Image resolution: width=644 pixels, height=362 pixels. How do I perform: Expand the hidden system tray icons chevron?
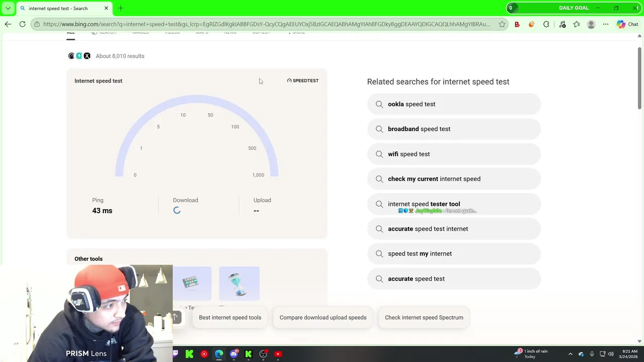coord(570,354)
